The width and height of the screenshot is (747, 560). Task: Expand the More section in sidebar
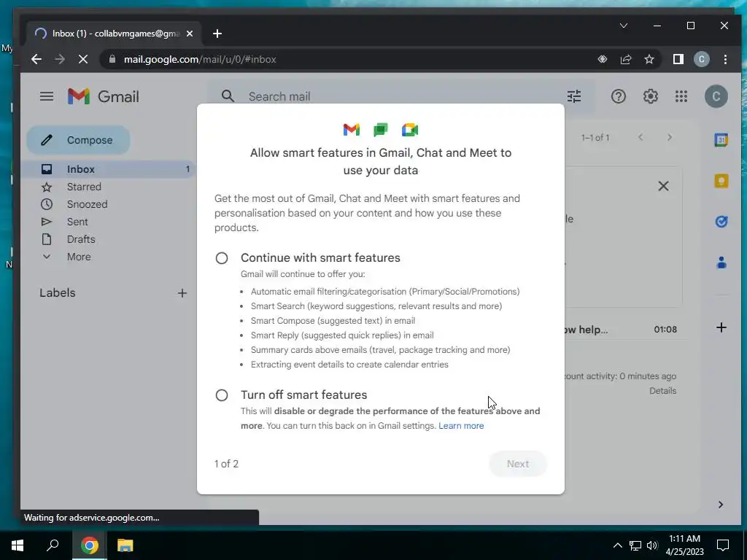(x=107, y=257)
